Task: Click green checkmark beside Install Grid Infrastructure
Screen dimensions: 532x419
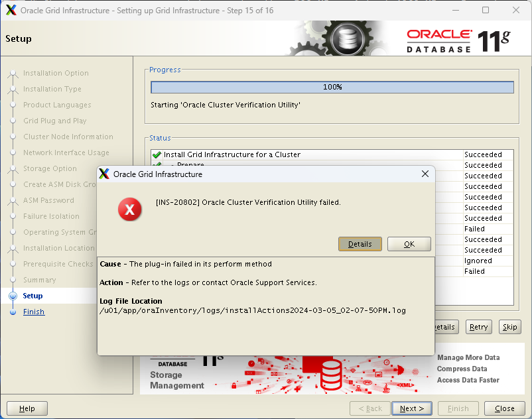Action: pyautogui.click(x=157, y=154)
